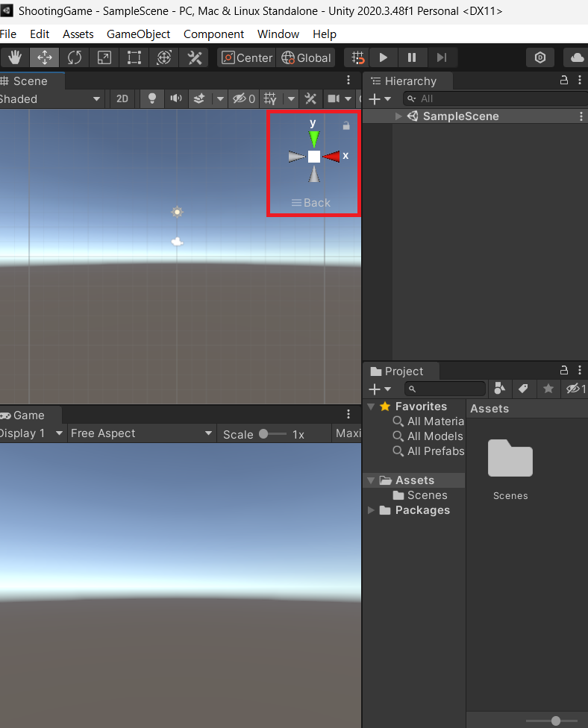Select the Move tool

click(45, 57)
